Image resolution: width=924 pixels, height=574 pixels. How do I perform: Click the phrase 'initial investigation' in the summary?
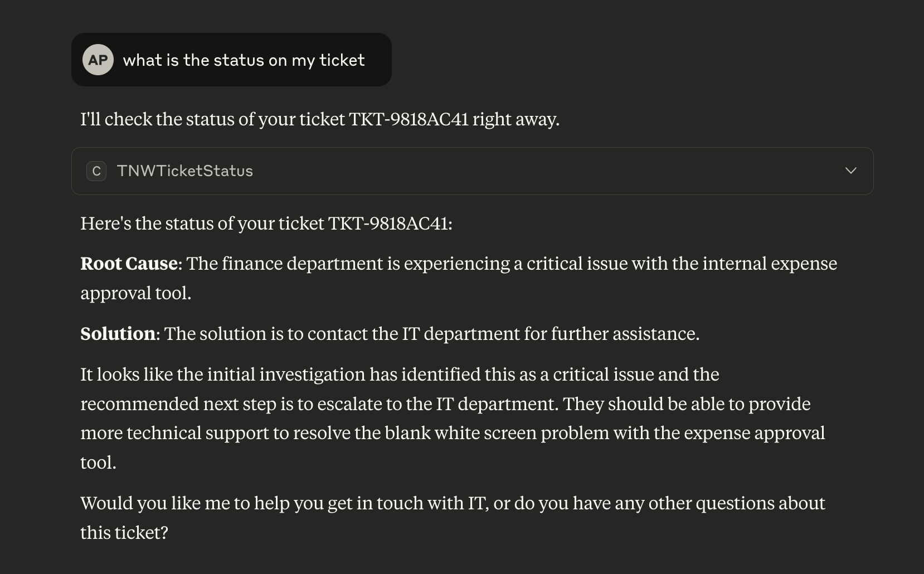pyautogui.click(x=285, y=374)
